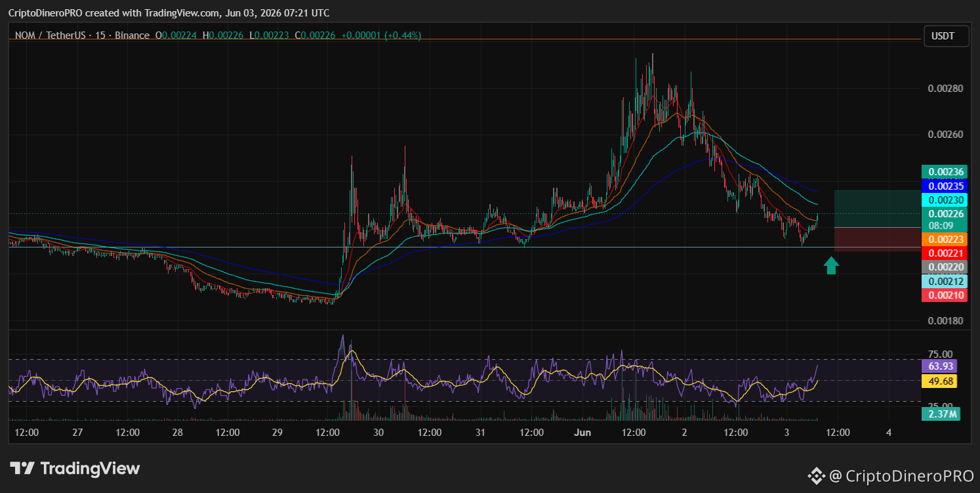Select date 31 on the time axis
980x493 pixels.
(x=480, y=433)
